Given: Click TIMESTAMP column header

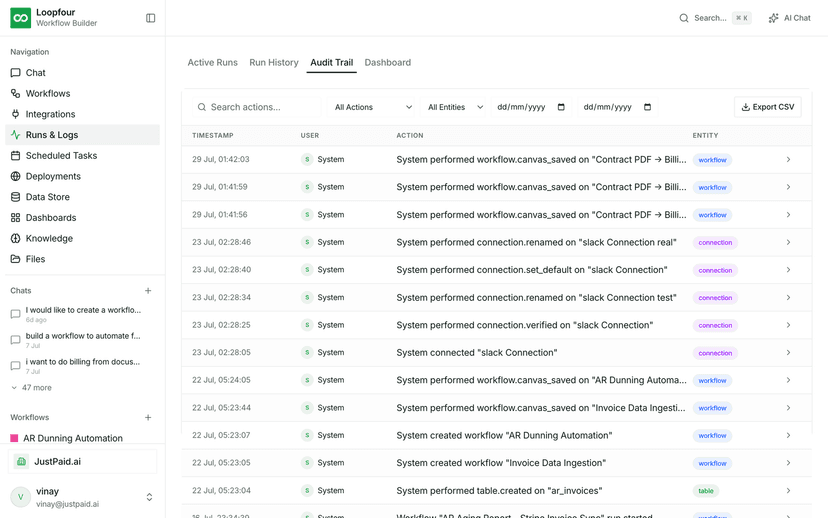Looking at the screenshot, I should point(213,136).
